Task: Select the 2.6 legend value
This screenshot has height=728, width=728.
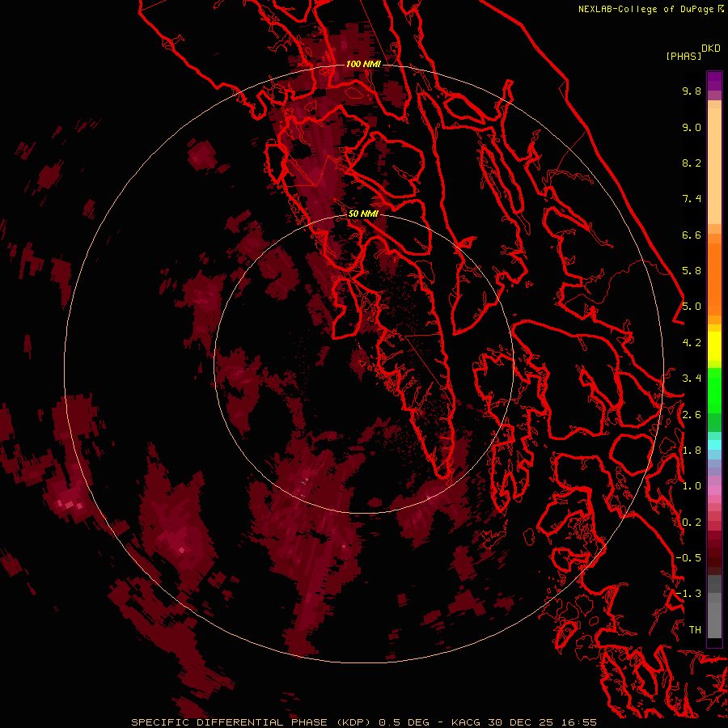Action: pos(692,415)
